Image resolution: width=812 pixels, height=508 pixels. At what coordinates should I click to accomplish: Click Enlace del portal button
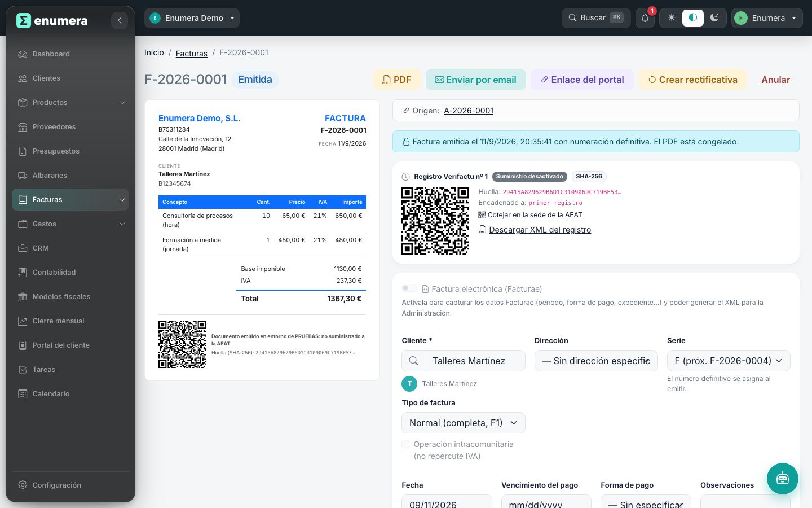tap(582, 80)
